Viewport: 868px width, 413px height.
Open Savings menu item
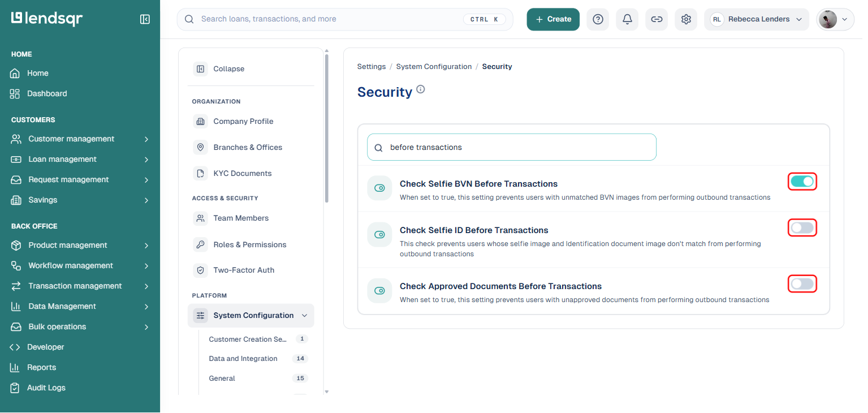[x=80, y=200]
